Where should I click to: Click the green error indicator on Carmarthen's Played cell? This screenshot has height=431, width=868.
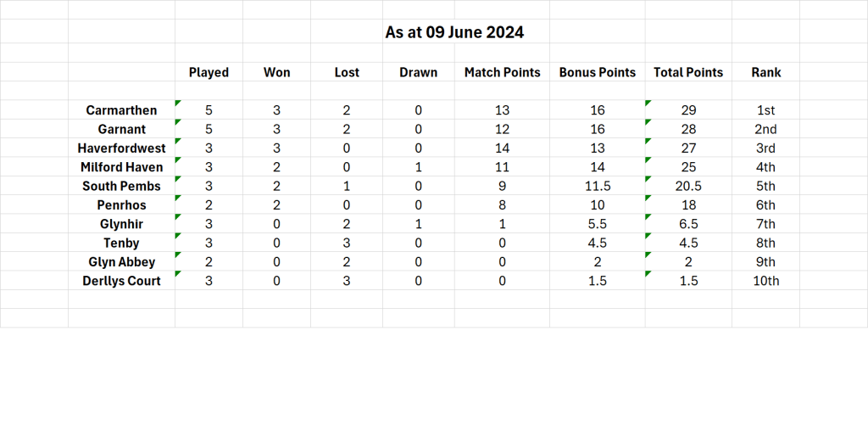pyautogui.click(x=178, y=104)
